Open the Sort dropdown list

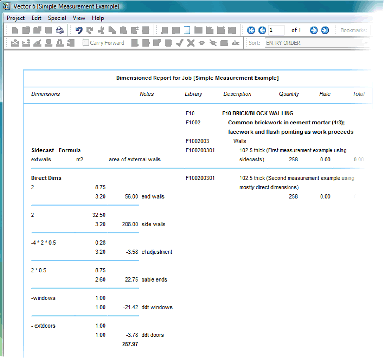[317, 43]
